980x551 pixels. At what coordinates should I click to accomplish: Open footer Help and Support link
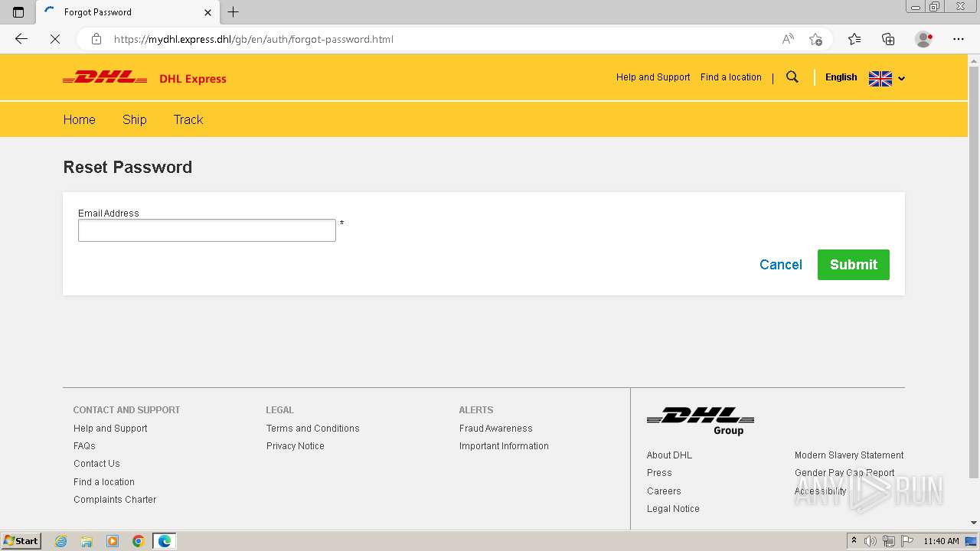pyautogui.click(x=110, y=429)
